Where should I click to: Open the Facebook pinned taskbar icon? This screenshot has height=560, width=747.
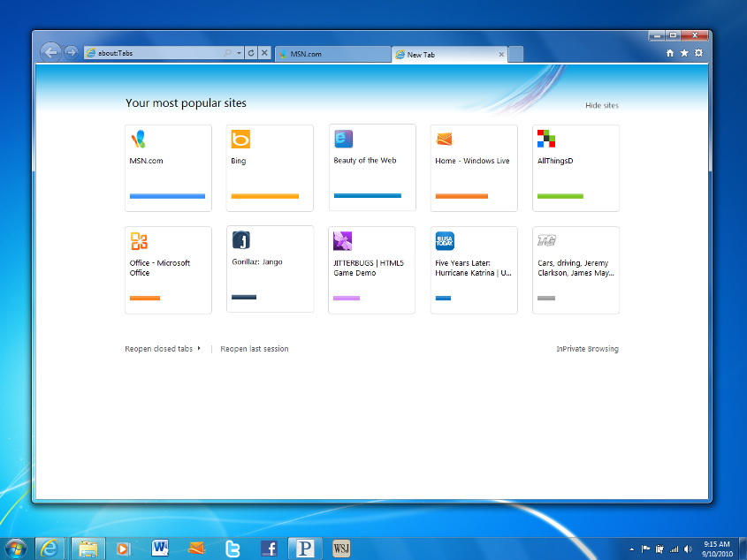pos(270,549)
